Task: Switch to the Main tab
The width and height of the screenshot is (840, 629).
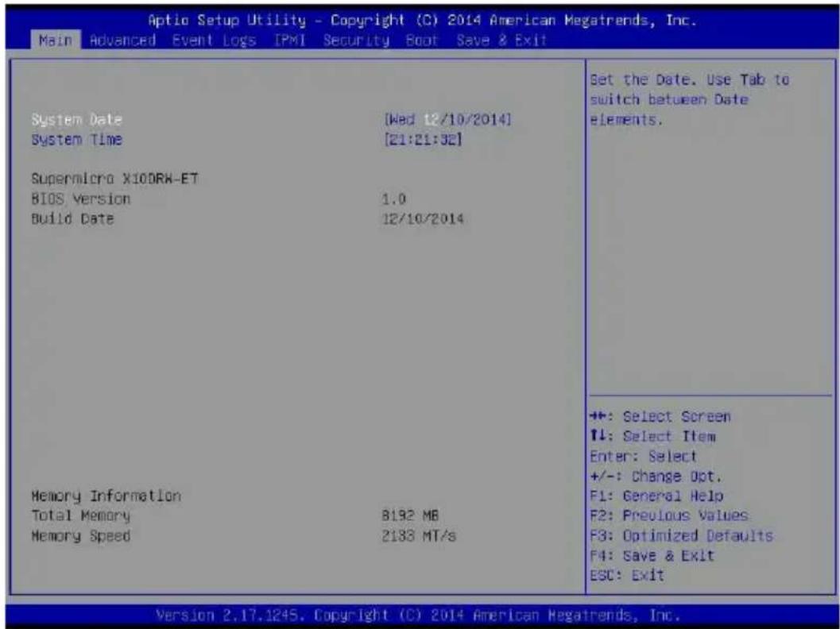Action: coord(55,41)
